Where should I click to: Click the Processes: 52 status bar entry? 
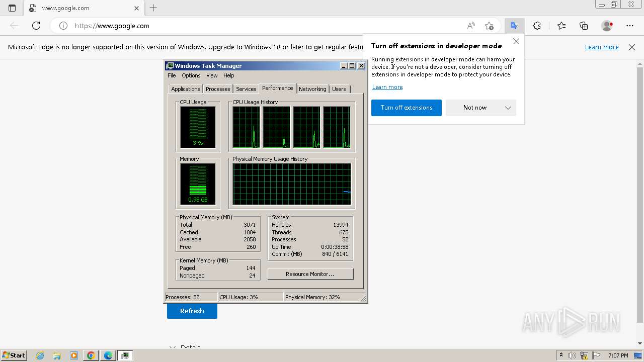coord(191,297)
